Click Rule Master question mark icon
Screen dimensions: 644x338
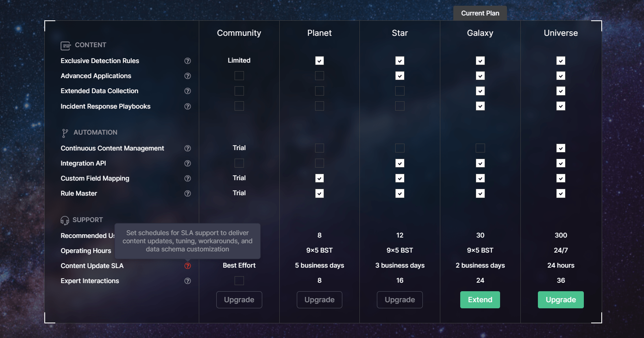[x=187, y=194]
